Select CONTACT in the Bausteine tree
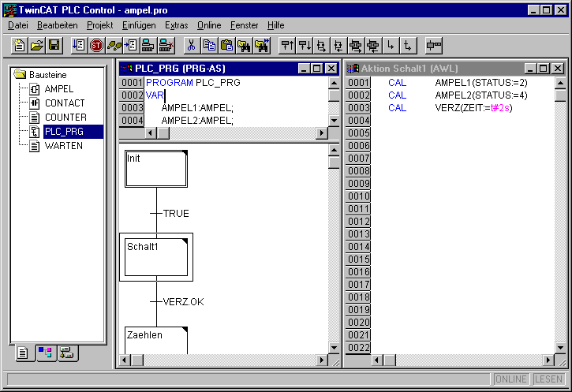Viewport: 572px width, 392px height. (x=65, y=103)
